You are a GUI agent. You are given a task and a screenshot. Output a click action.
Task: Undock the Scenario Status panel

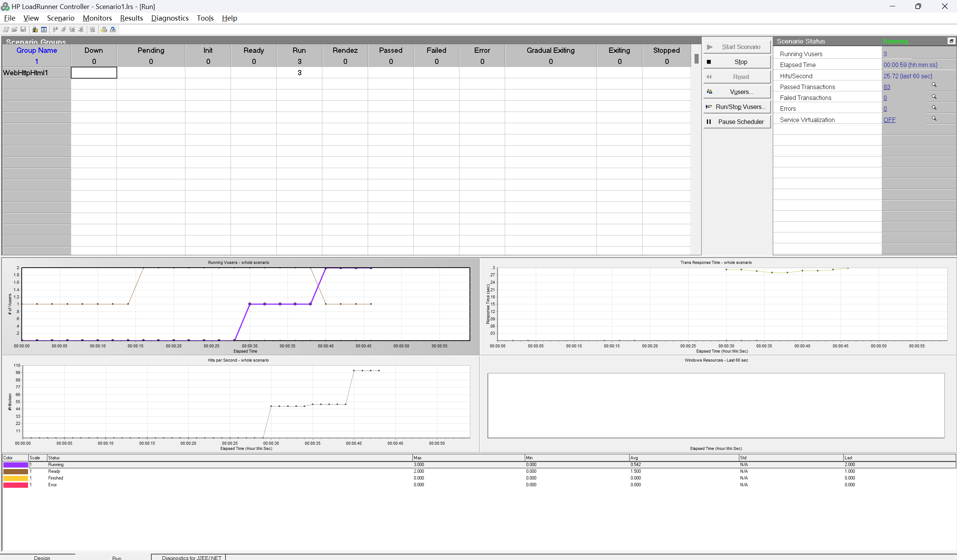(x=951, y=41)
